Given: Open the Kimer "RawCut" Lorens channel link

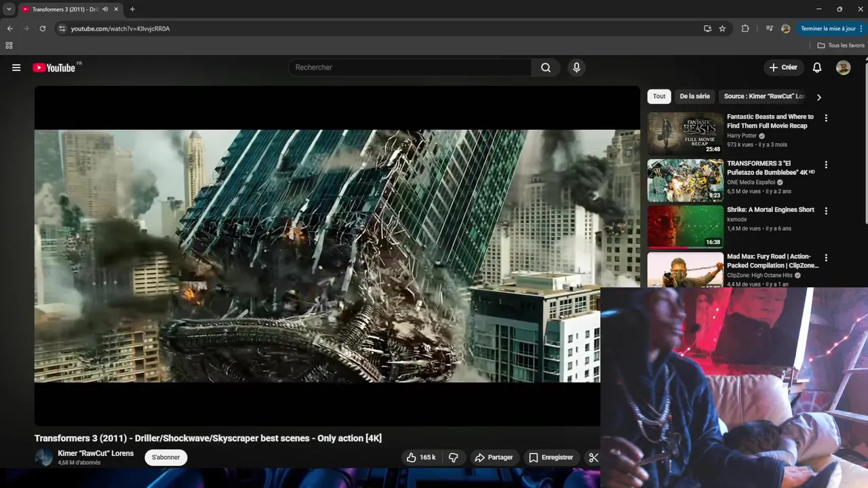Looking at the screenshot, I should (x=96, y=453).
